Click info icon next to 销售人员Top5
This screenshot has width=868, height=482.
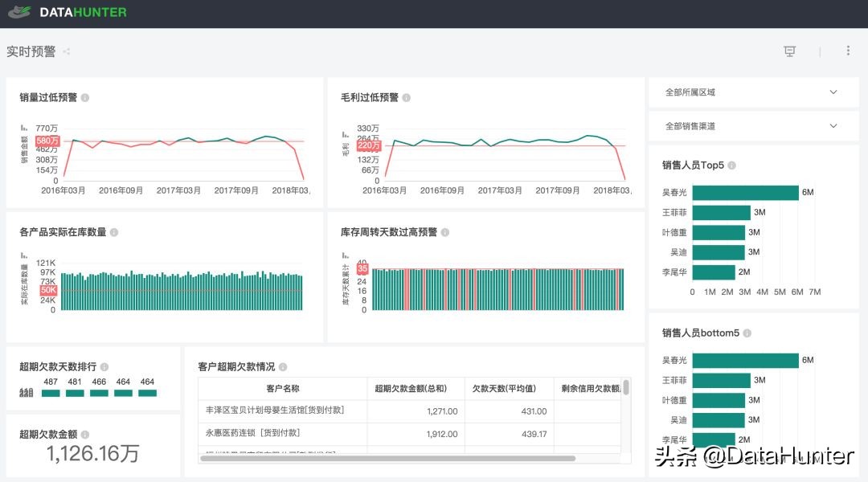[x=731, y=165]
